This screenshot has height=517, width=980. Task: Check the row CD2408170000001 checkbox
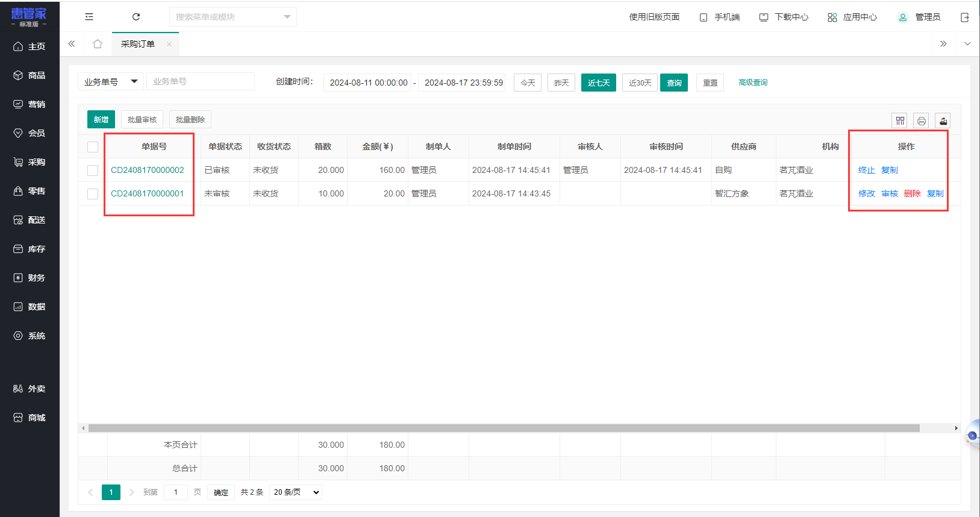click(93, 194)
